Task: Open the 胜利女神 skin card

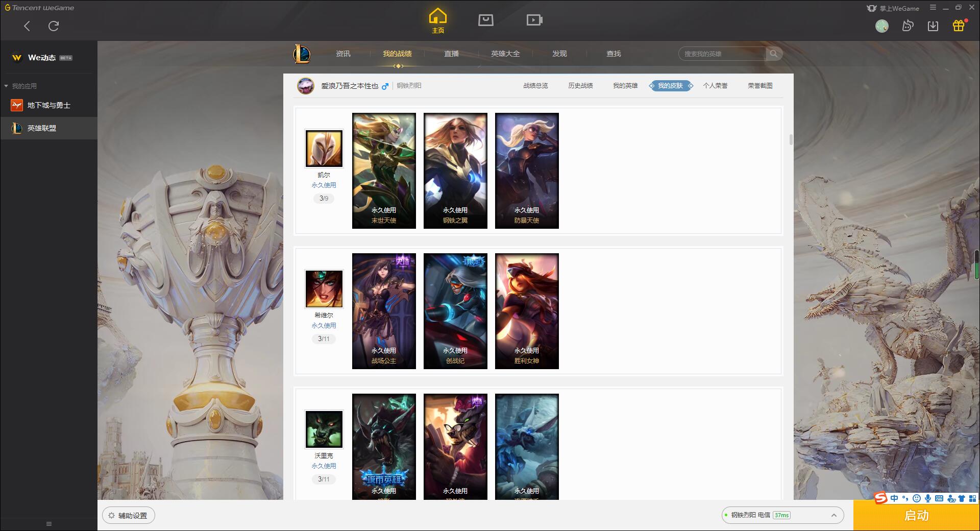Action: pos(527,311)
